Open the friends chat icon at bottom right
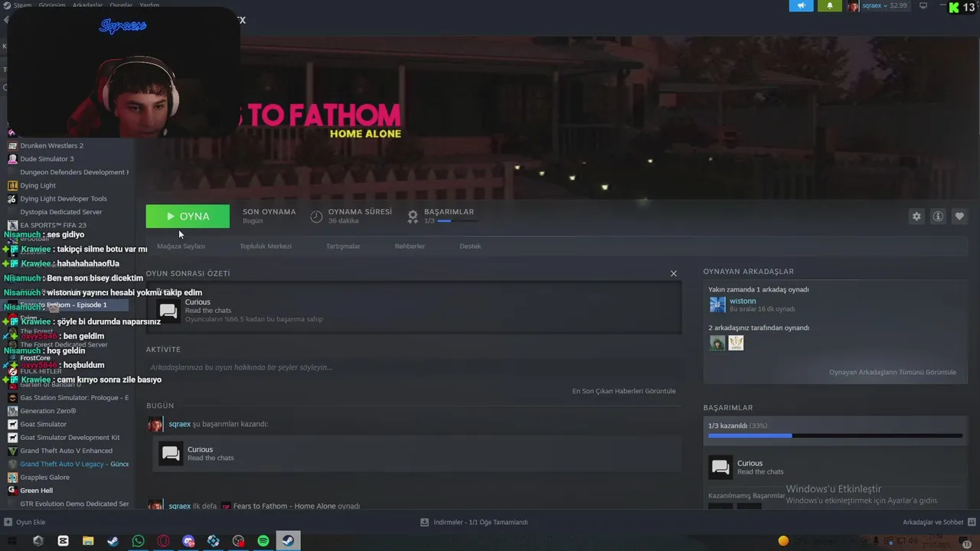980x551 pixels. tap(971, 522)
